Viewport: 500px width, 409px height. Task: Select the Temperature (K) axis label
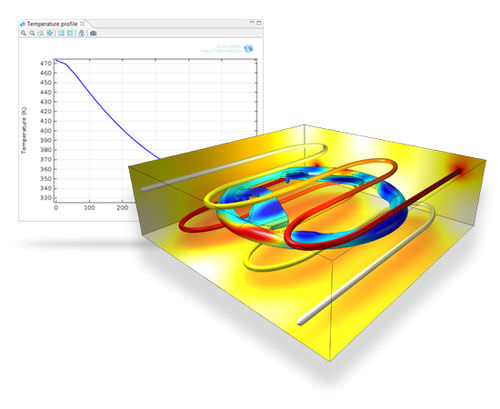(x=24, y=130)
